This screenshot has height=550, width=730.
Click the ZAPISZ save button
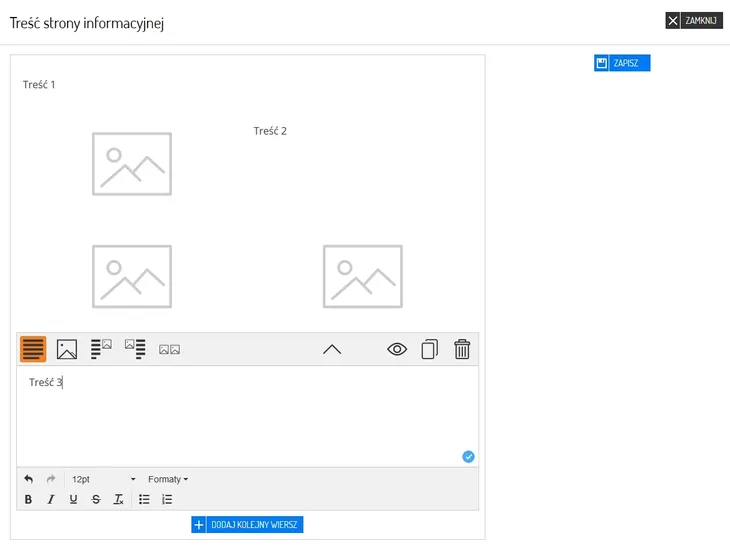pos(622,63)
